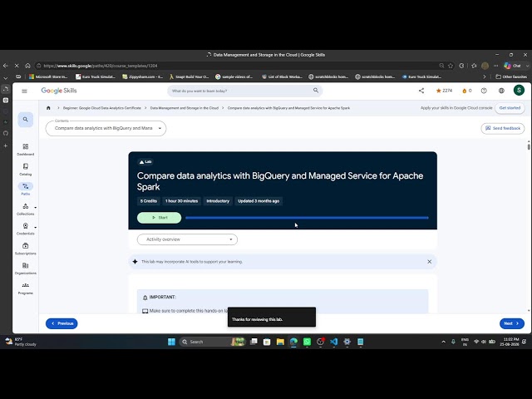Screen dimensions: 532x399
Task: Open the Zippyshare.com bookmark
Action: pyautogui.click(x=142, y=76)
